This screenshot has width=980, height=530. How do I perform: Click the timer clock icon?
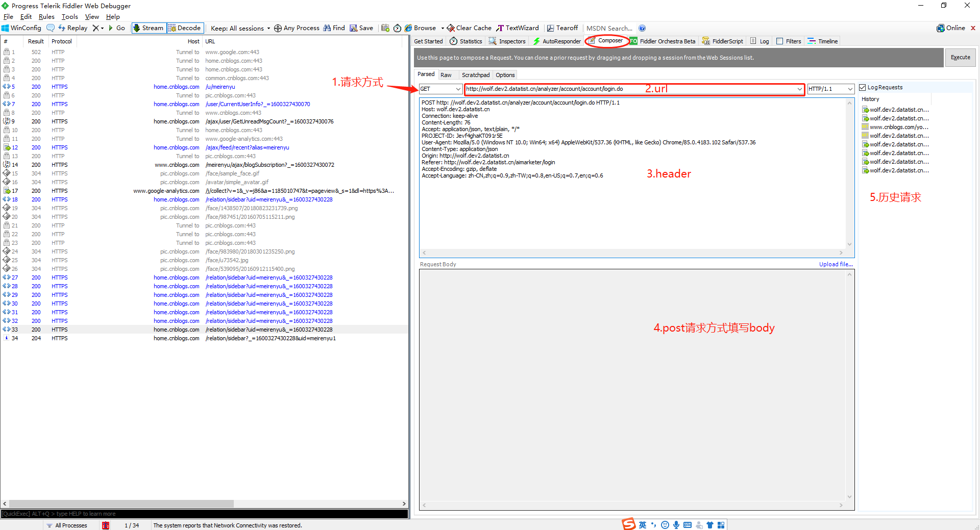pyautogui.click(x=397, y=28)
